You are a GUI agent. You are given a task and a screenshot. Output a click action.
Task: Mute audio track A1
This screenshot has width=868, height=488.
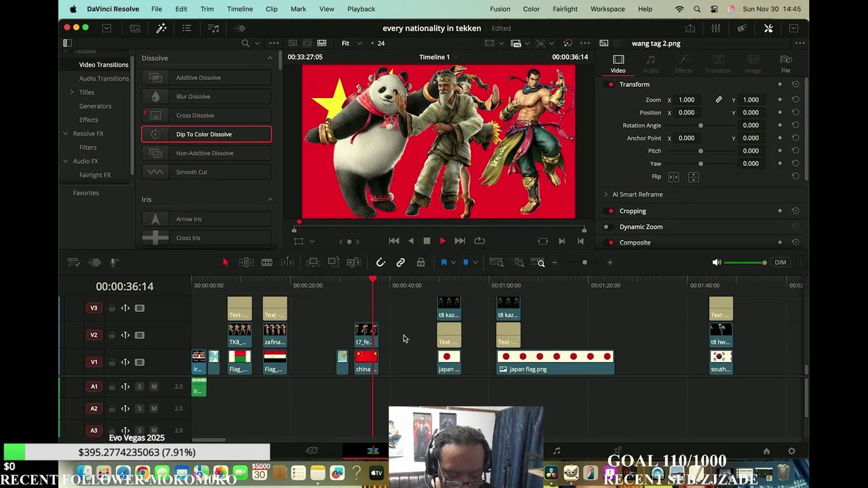(154, 386)
